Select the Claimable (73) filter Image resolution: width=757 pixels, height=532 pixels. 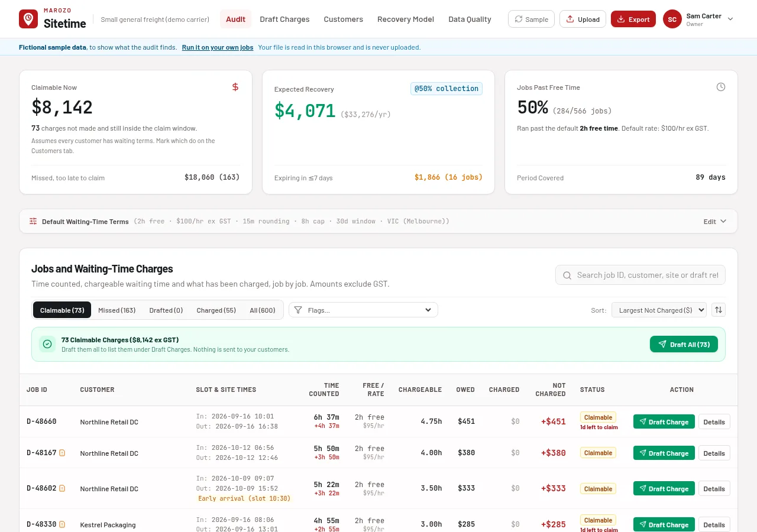point(62,310)
